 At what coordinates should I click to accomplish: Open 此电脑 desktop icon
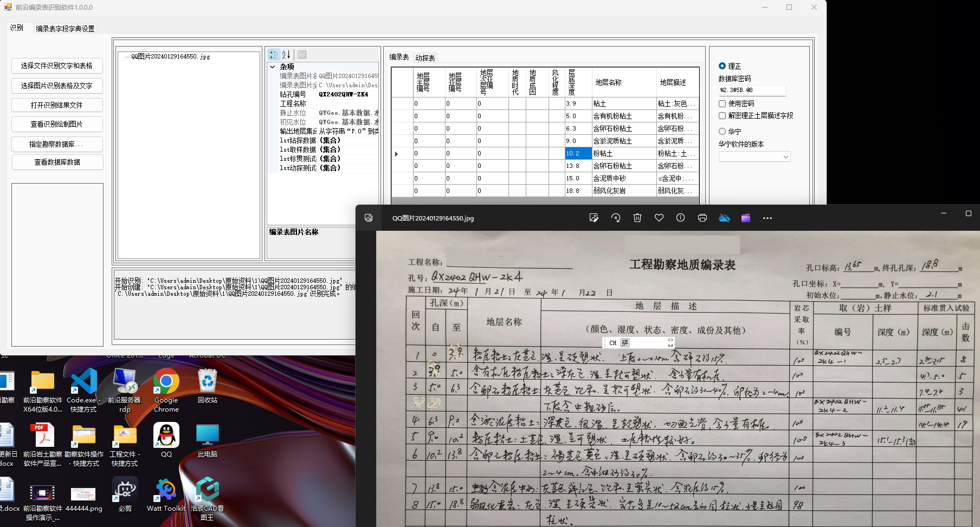pos(208,440)
